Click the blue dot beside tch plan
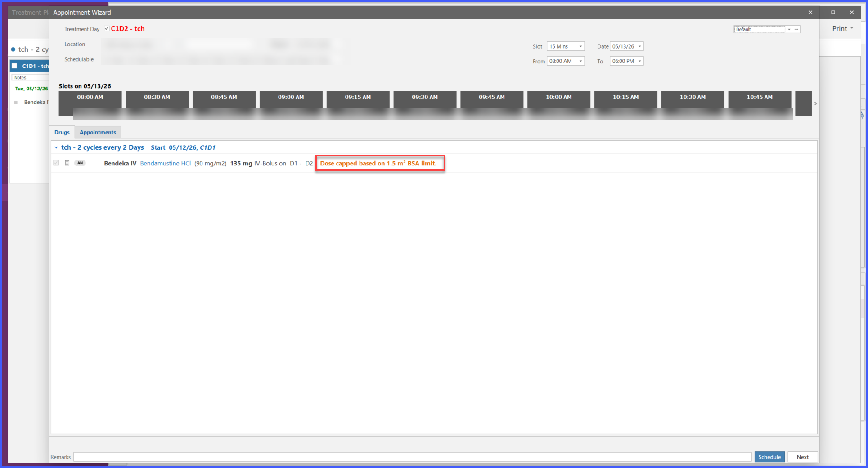The height and width of the screenshot is (468, 868). [x=13, y=49]
